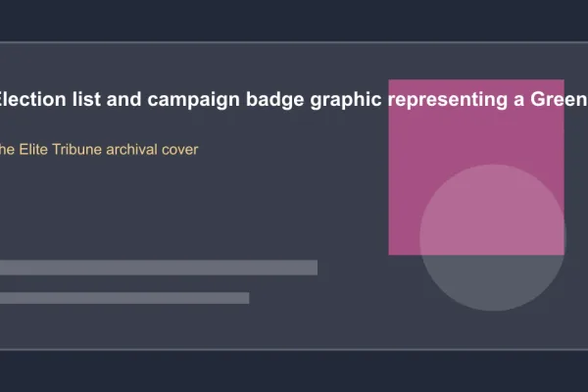Click the dark band above the card

click(294, 21)
